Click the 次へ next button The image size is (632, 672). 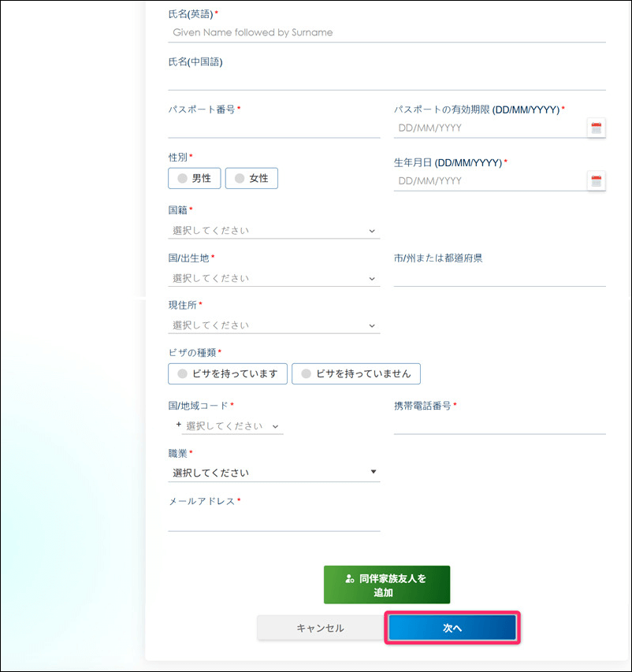tap(452, 629)
